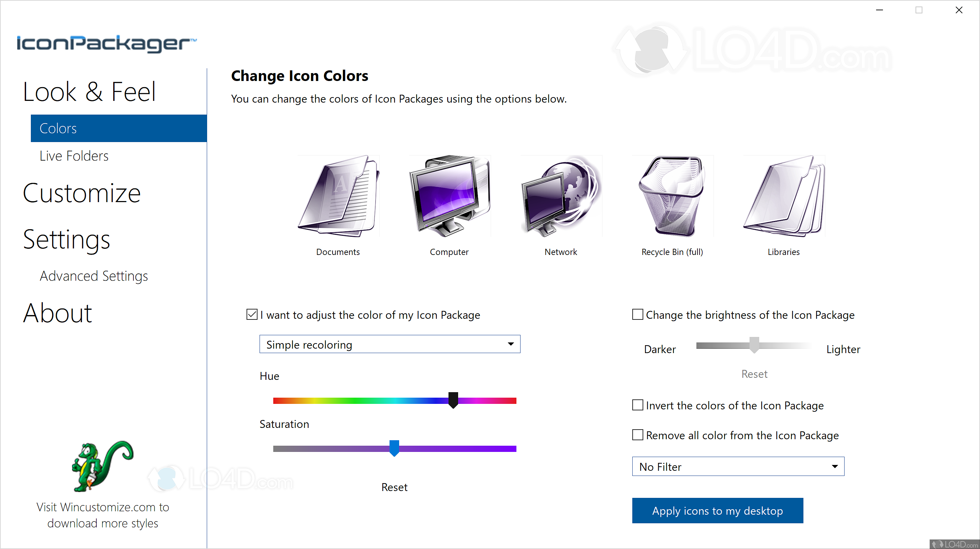Select the Libraries preview icon
The width and height of the screenshot is (980, 549).
click(x=783, y=196)
